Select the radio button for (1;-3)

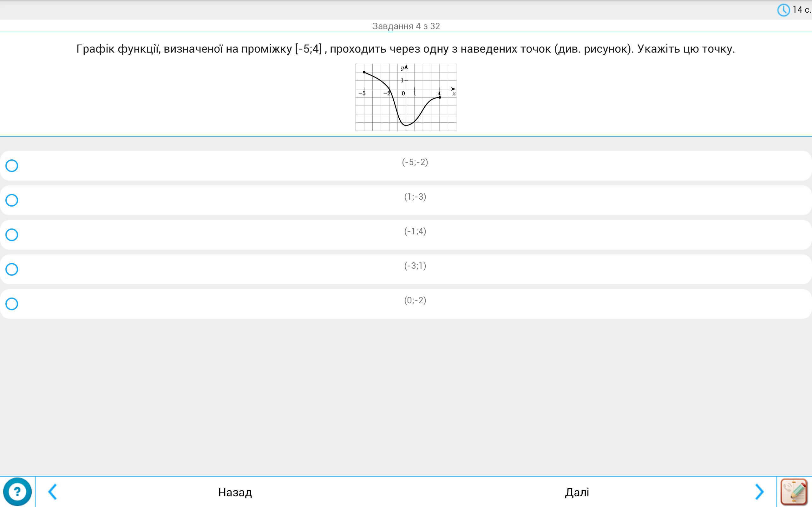(12, 200)
